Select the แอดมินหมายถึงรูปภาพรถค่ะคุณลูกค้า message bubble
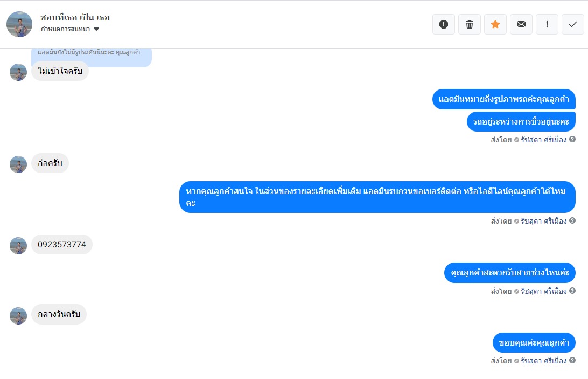This screenshot has width=588, height=379. pyautogui.click(x=504, y=99)
